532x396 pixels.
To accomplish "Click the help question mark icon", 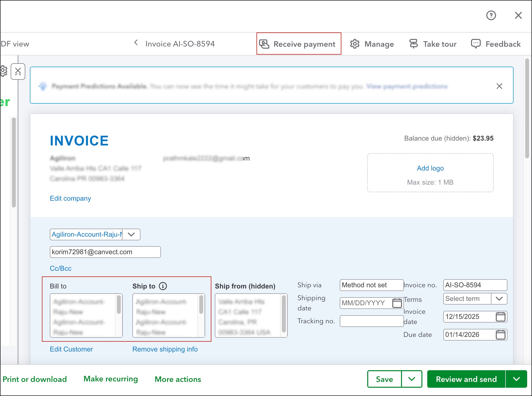I will click(x=491, y=16).
